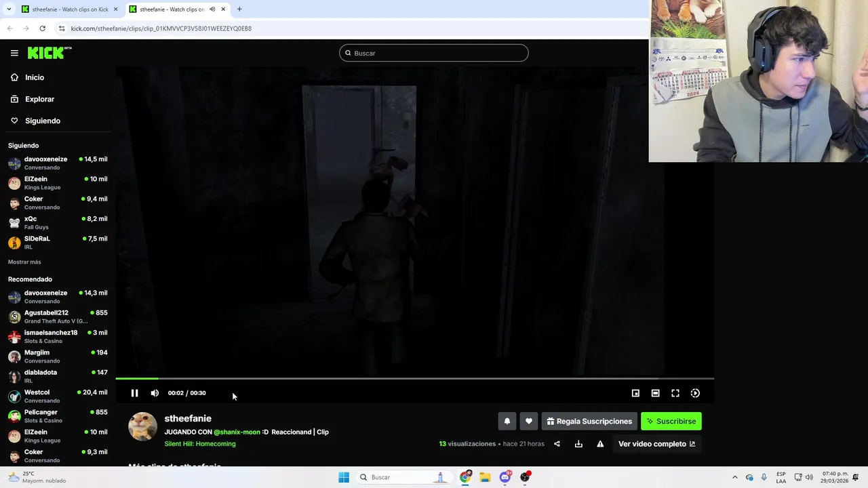Open the ESP LAA language switcher
Screen dimensions: 868x488
(x=781, y=477)
